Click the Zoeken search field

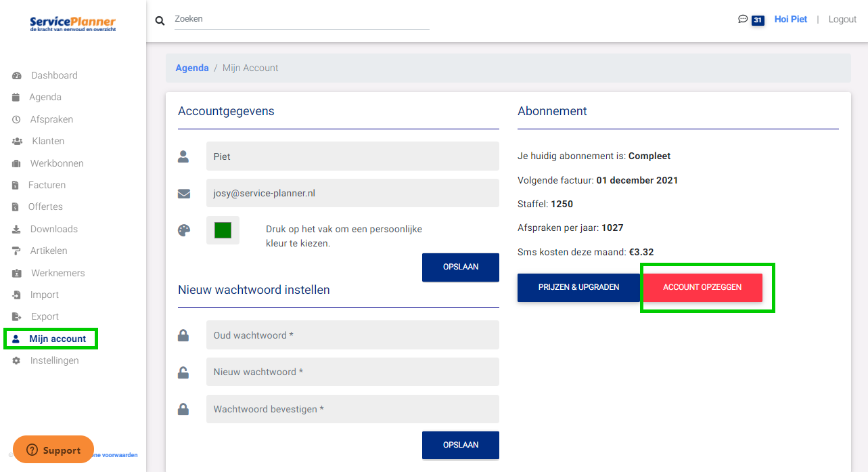[302, 19]
